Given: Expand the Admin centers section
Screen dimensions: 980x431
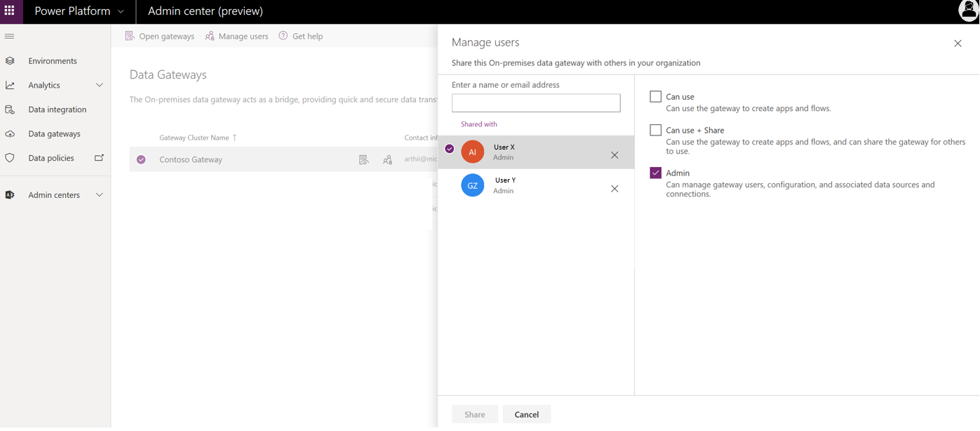Looking at the screenshot, I should click(x=99, y=195).
